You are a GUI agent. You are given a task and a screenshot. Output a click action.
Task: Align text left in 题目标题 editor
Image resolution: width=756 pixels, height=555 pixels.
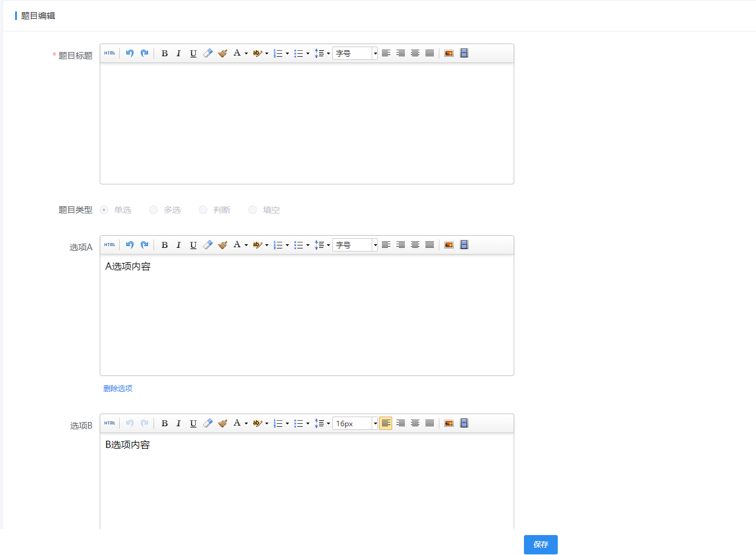pos(386,53)
